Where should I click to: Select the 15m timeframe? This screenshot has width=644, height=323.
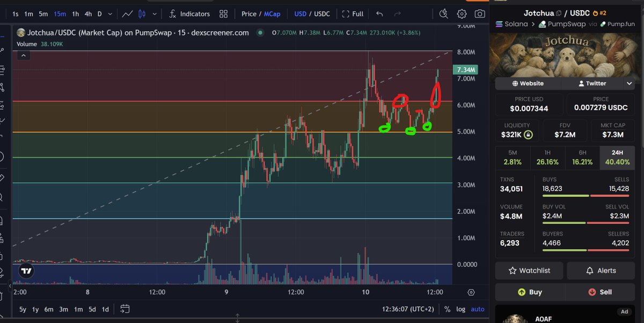pos(60,14)
